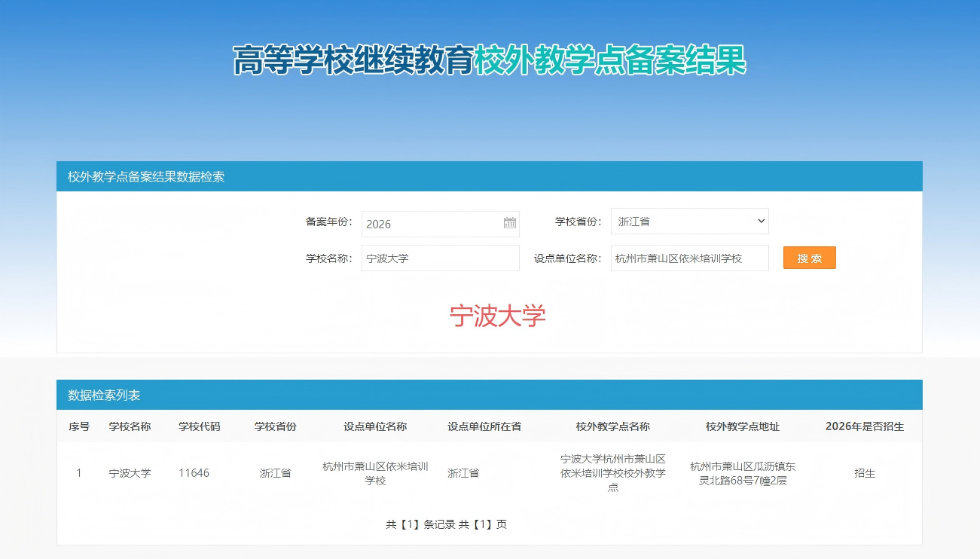This screenshot has height=559, width=980.
Task: Click the 学校名称 column header
Action: pyautogui.click(x=130, y=426)
